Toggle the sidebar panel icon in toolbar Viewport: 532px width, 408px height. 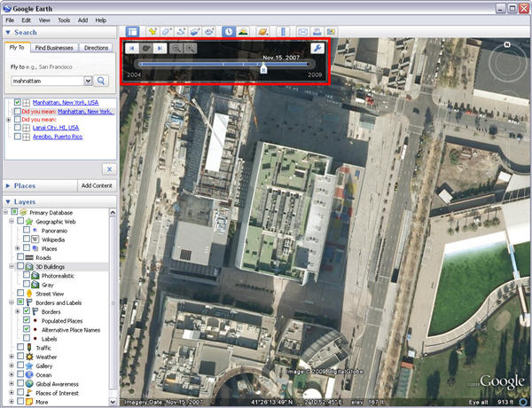click(132, 32)
